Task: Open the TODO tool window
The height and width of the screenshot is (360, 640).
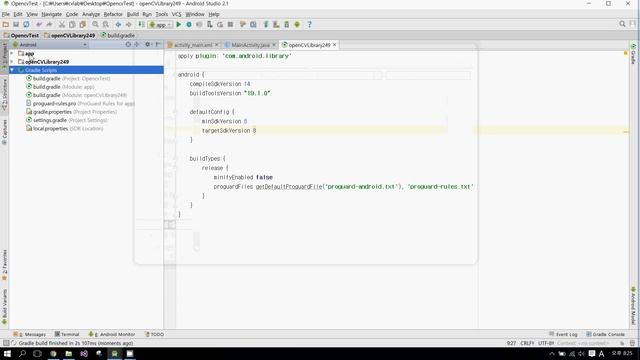Action: (155, 334)
